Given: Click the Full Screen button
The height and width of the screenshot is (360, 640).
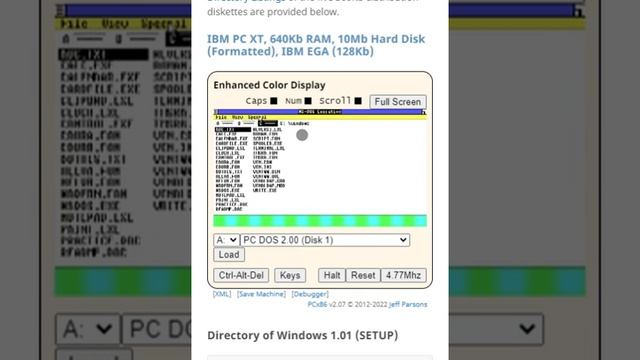Looking at the screenshot, I should pyautogui.click(x=398, y=102).
